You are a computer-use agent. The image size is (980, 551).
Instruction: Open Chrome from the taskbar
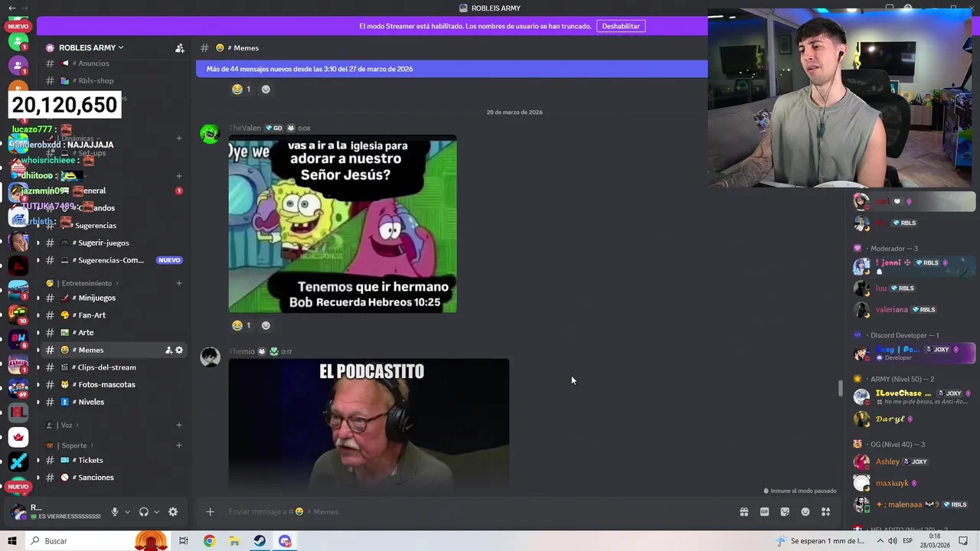click(x=209, y=541)
